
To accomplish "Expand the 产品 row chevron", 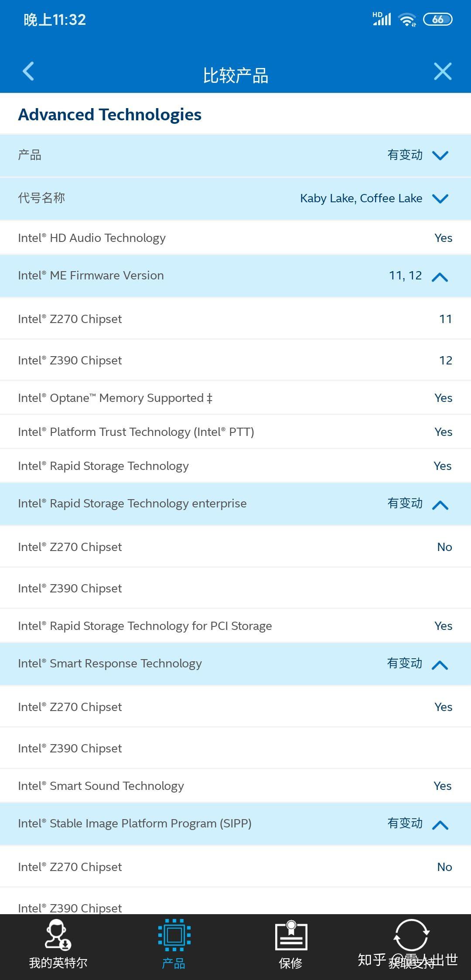I will (440, 156).
